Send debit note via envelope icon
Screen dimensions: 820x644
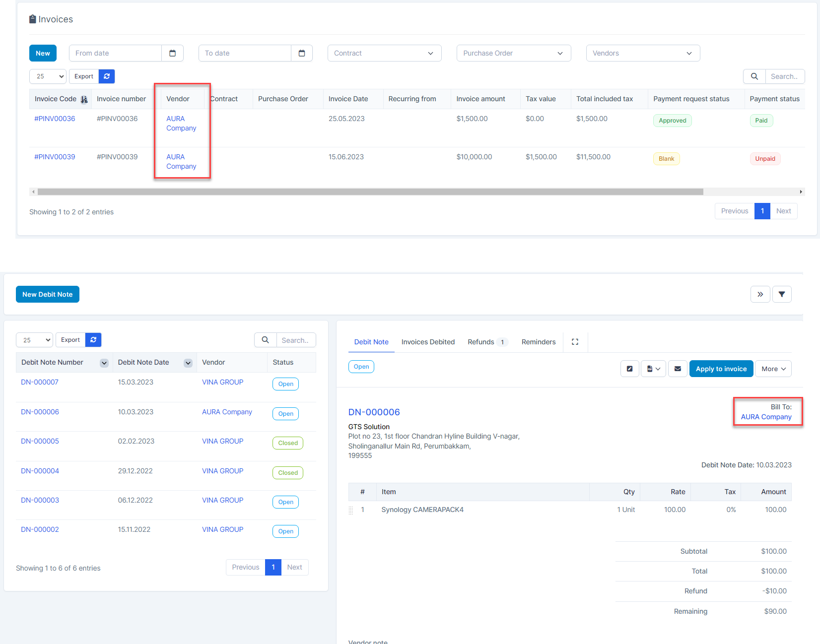tap(678, 369)
